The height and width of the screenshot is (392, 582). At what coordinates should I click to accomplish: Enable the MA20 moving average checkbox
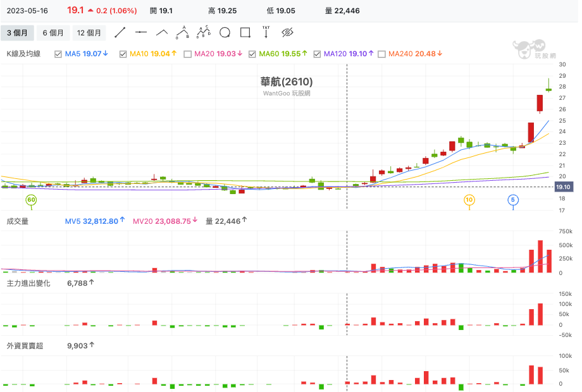187,54
